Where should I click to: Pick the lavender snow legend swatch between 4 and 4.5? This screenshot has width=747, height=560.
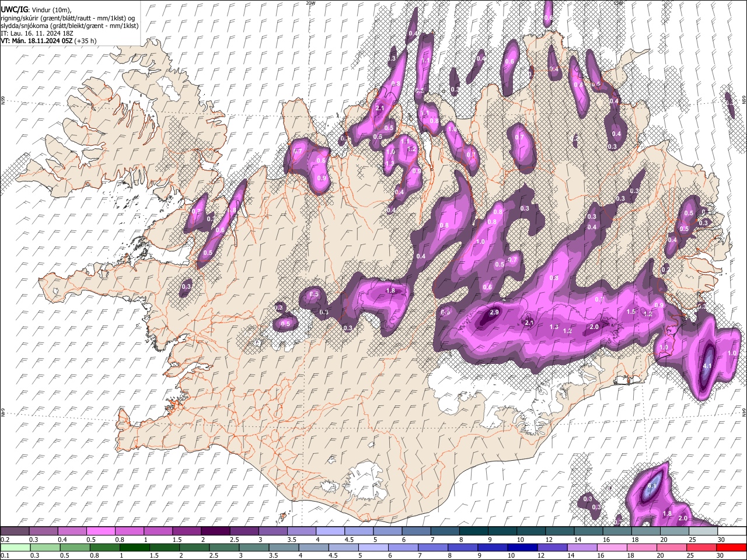(x=330, y=531)
